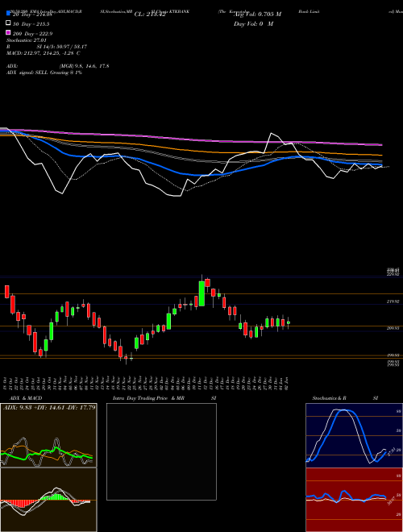Click the 209.93 price axis label
Image resolution: width=403 pixels, height=532 pixels.
click(393, 328)
